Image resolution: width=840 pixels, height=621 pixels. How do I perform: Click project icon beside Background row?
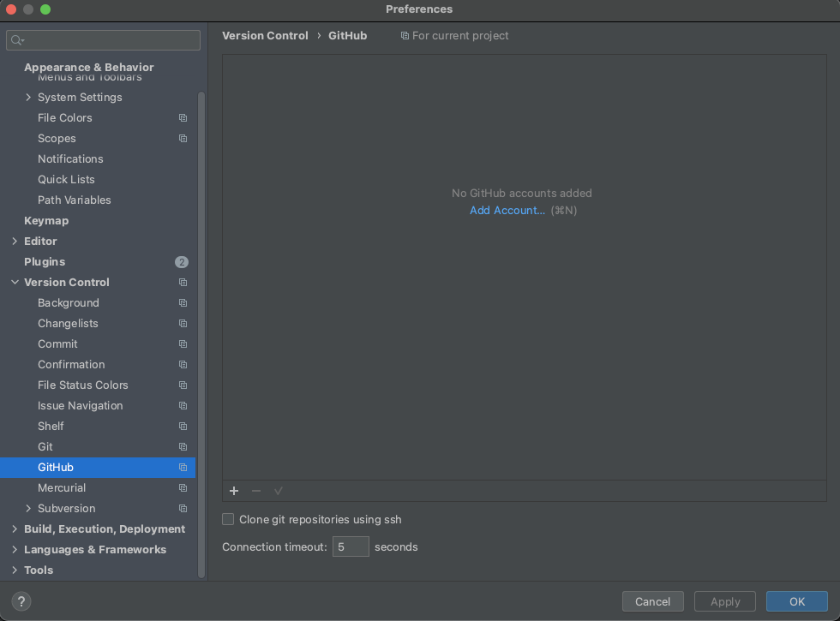pos(183,303)
